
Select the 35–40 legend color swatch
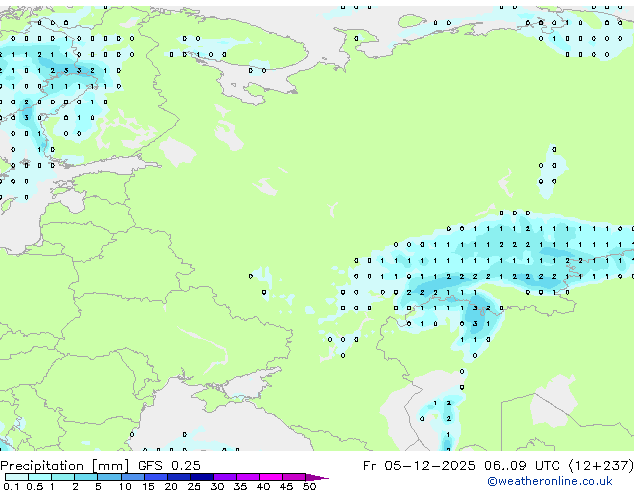click(x=248, y=477)
